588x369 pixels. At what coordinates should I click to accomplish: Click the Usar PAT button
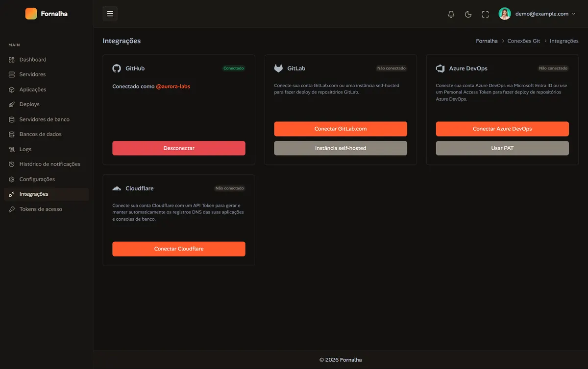click(502, 148)
